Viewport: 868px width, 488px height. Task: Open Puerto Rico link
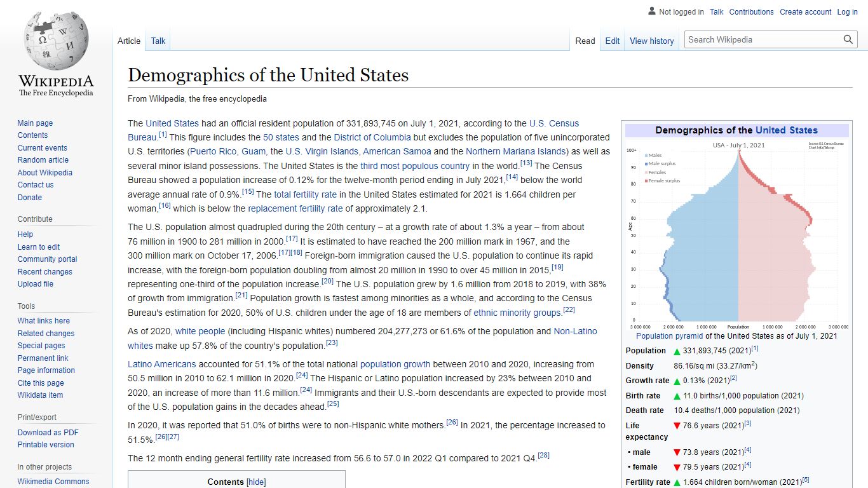(x=213, y=151)
